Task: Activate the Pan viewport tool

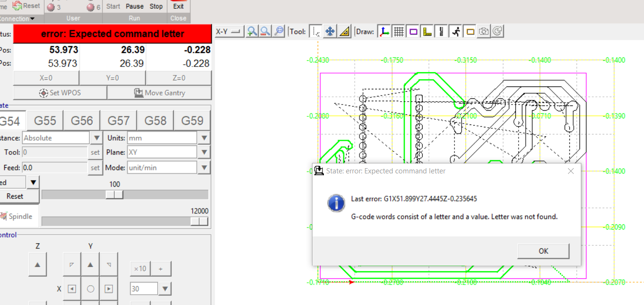Action: [330, 31]
